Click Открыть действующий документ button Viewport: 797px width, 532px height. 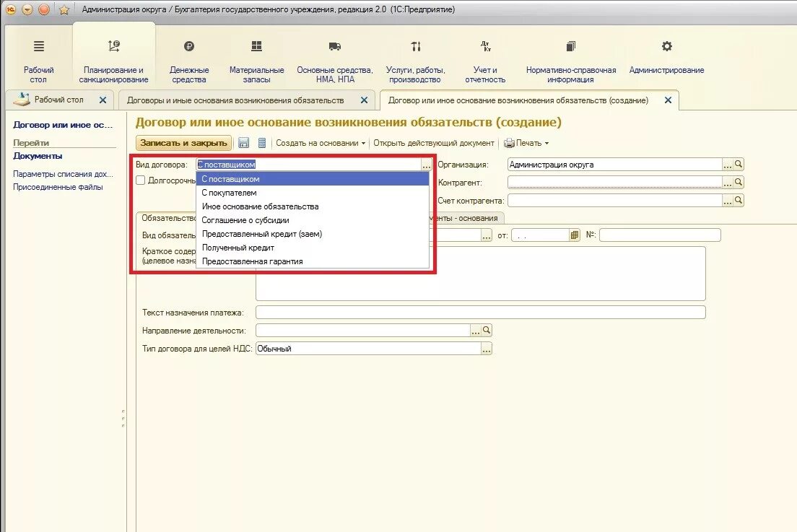[x=434, y=144]
